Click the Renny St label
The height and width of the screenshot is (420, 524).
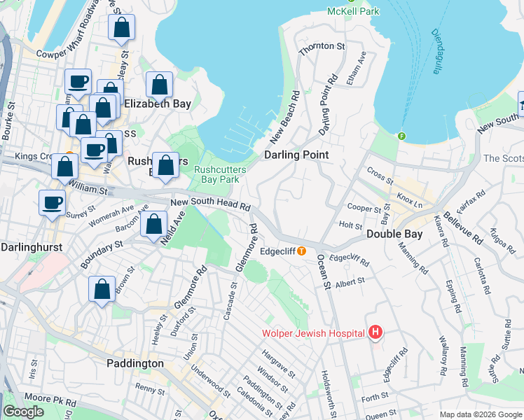150,389
